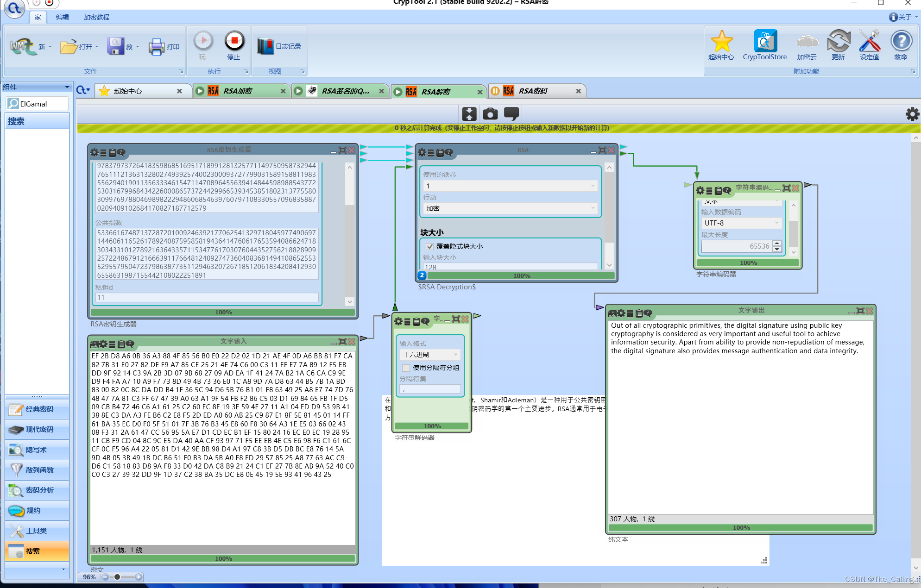Open Steganography (隐写术) category

(37, 450)
